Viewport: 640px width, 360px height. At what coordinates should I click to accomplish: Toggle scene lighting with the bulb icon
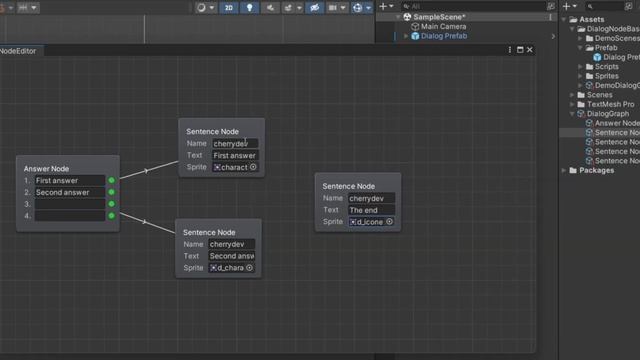click(x=249, y=7)
